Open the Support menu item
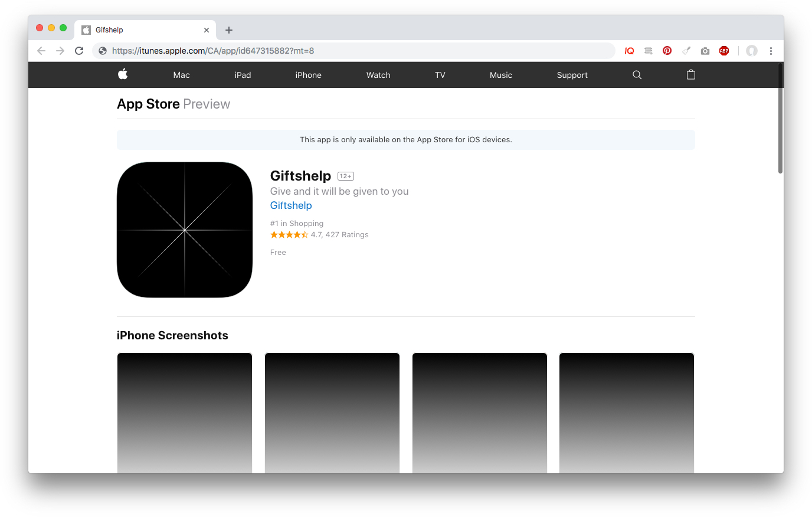 [x=572, y=75]
